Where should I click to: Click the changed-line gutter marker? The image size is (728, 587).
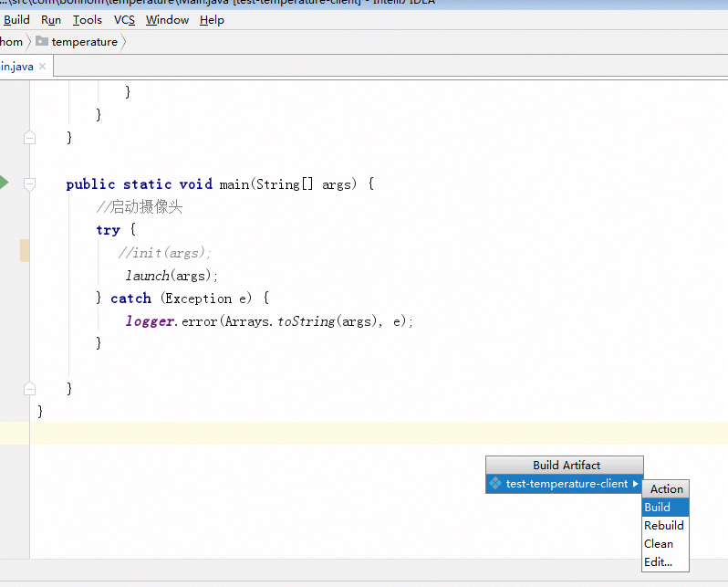pos(25,251)
